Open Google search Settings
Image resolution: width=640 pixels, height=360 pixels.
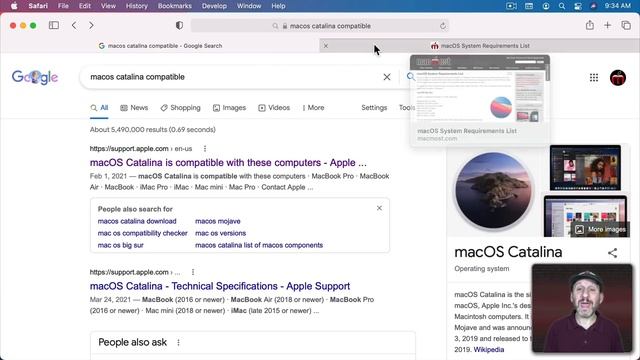[x=374, y=108]
